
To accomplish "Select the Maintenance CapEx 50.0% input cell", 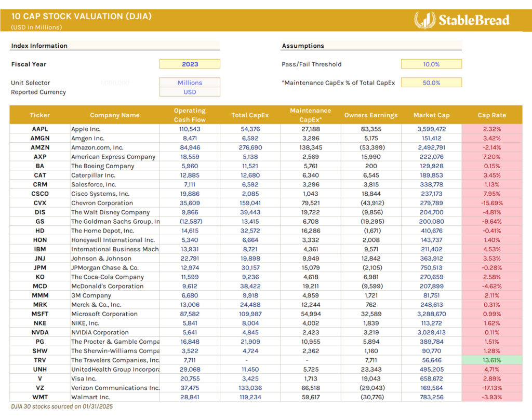I will (x=431, y=83).
